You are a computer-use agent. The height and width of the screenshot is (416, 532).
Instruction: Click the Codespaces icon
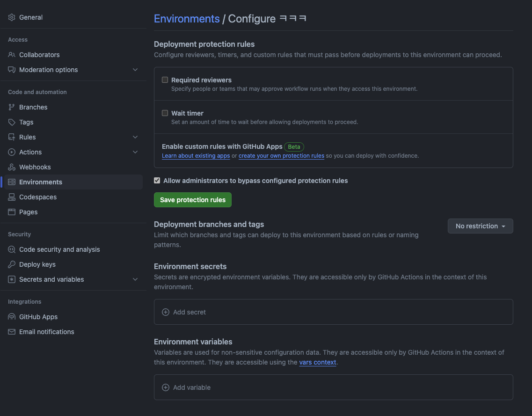[x=12, y=197]
